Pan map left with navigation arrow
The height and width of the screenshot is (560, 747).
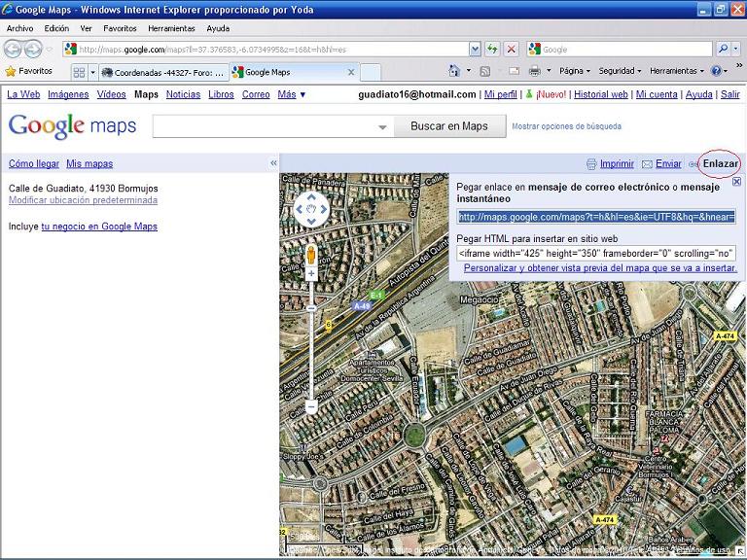click(300, 209)
